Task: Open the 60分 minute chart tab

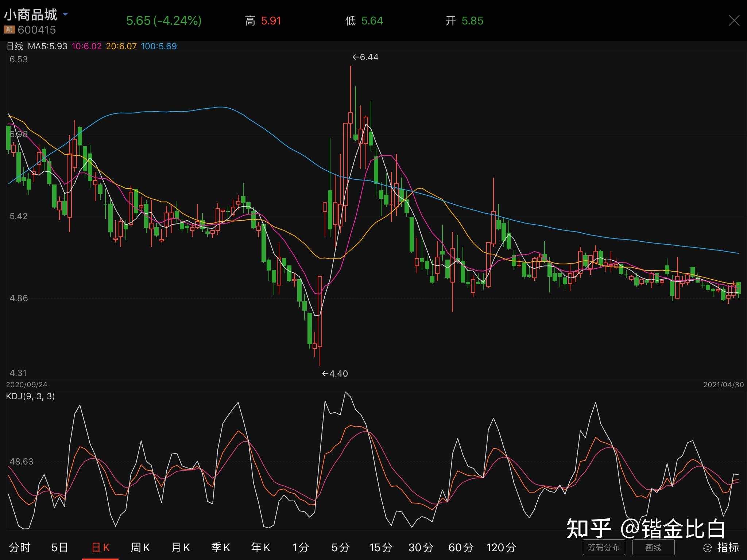Action: click(x=461, y=547)
